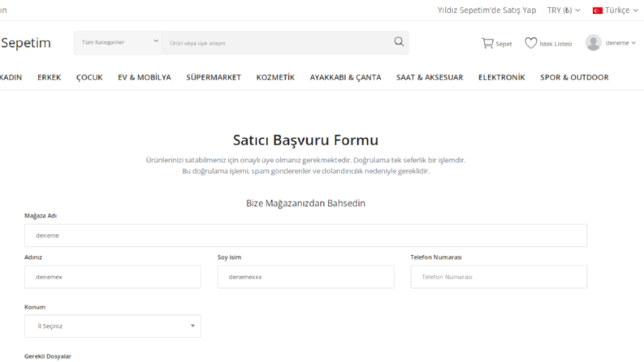The image size is (644, 362).
Task: Click the Mağaza Adı input field
Action: pyautogui.click(x=305, y=235)
